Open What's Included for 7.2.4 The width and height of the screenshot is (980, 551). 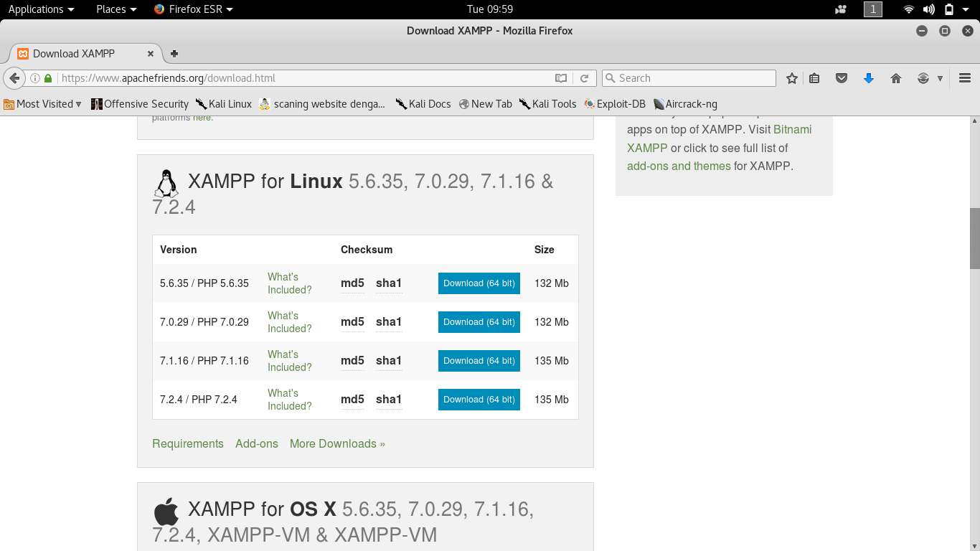290,400
